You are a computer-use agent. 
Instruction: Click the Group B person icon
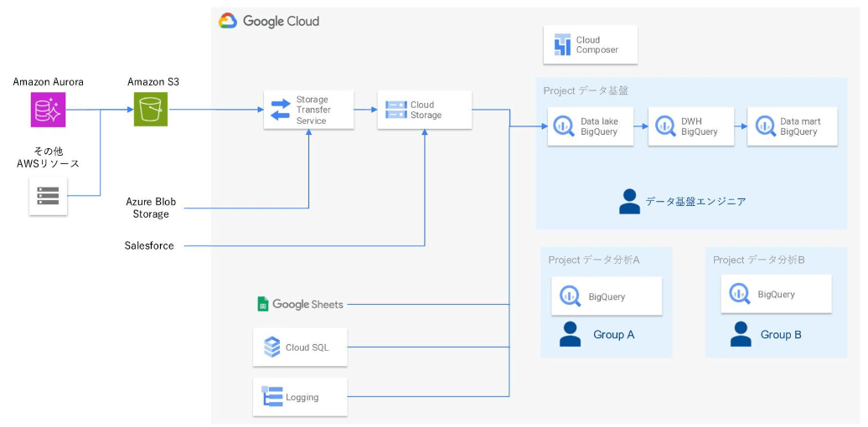coord(741,334)
